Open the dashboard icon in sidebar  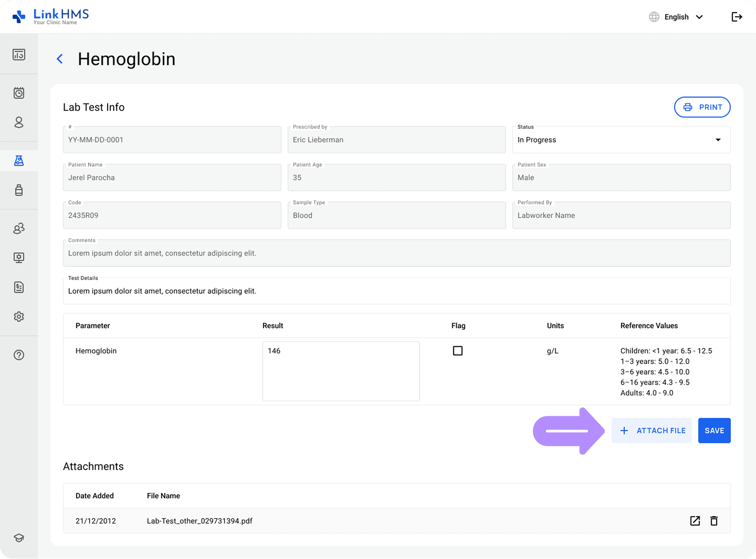[x=19, y=55]
